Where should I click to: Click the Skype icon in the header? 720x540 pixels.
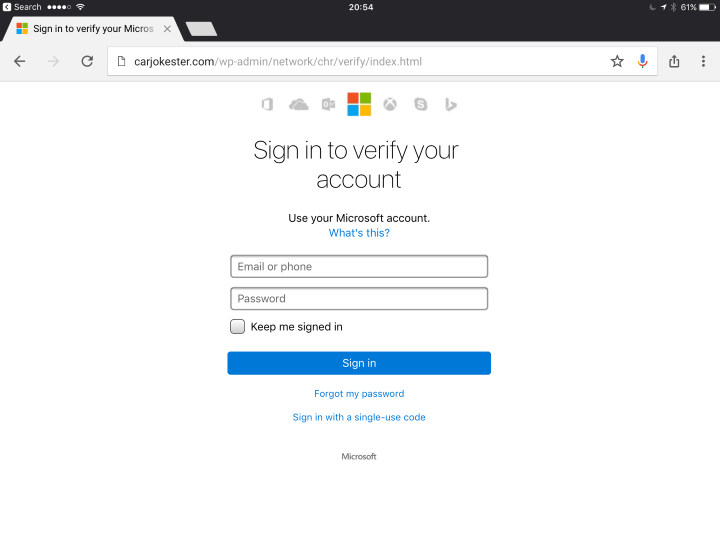421,105
